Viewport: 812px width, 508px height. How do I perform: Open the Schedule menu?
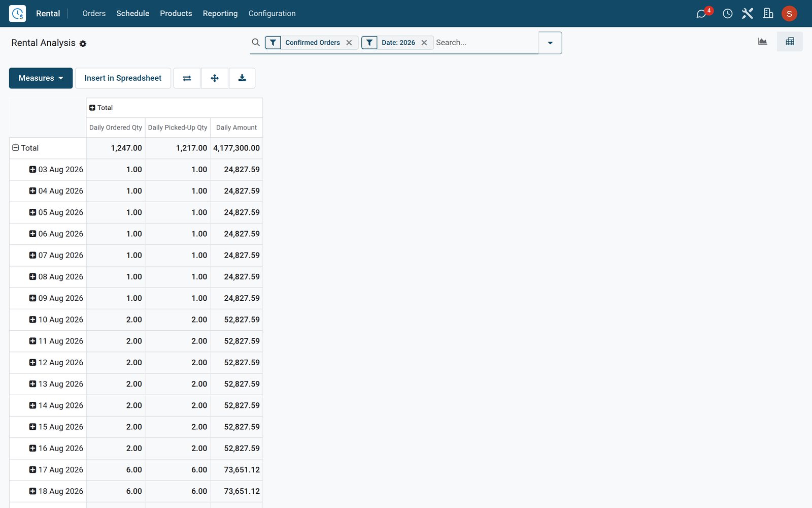132,14
